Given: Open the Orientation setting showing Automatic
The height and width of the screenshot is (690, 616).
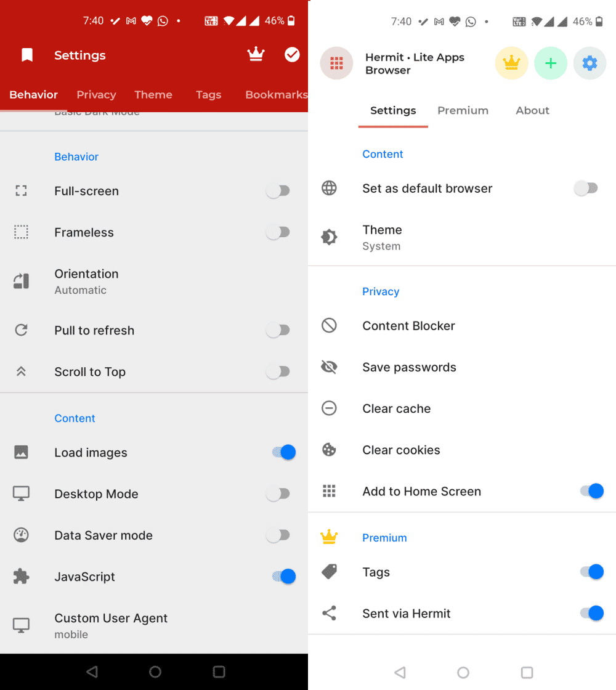Looking at the screenshot, I should (86, 281).
